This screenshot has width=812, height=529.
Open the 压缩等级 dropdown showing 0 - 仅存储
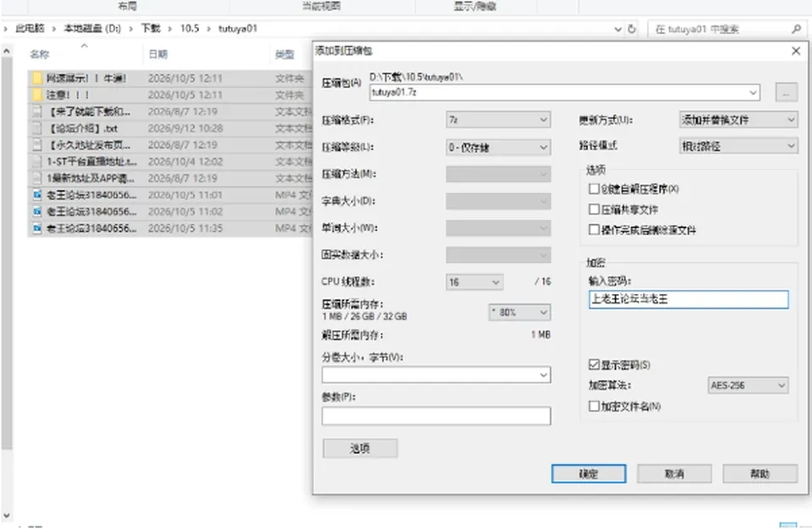(497, 148)
